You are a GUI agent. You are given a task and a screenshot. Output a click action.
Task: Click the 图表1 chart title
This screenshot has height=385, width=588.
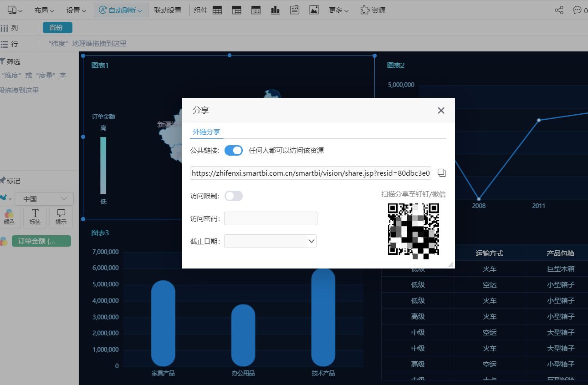pos(100,66)
